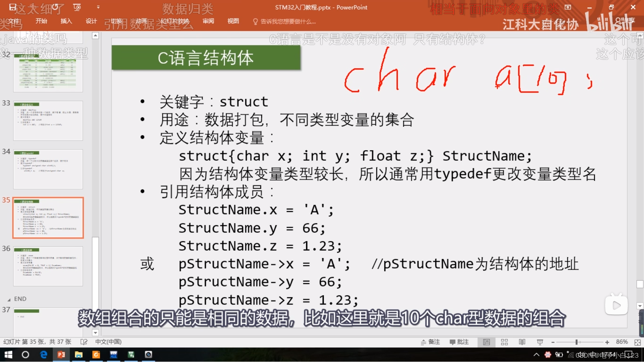This screenshot has height=362, width=644.
Task: Switch to Slide Sorter view
Action: coord(504,342)
